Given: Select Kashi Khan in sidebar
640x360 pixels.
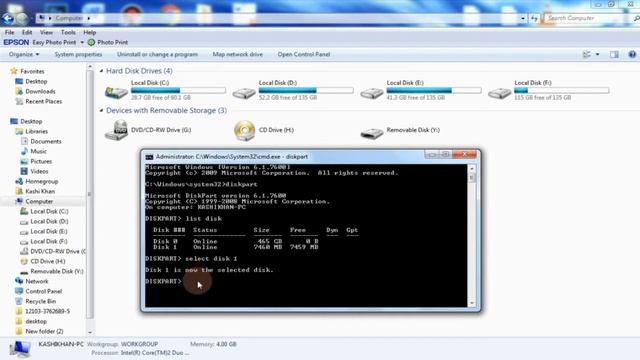Looking at the screenshot, I should (40, 191).
